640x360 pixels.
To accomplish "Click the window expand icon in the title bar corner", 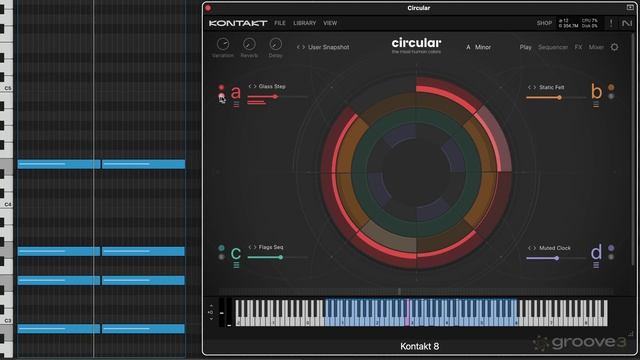I will pyautogui.click(x=630, y=8).
